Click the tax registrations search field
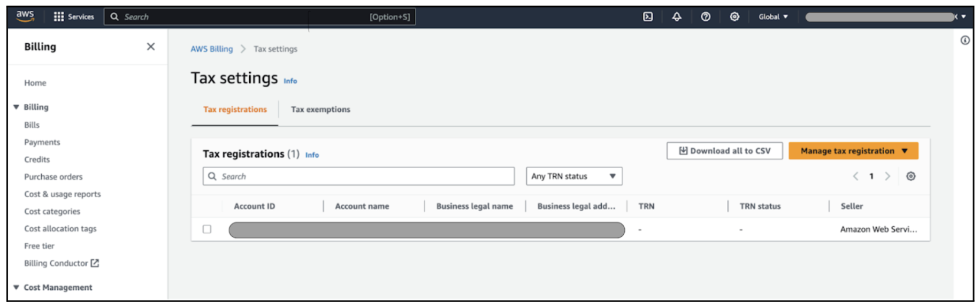The image size is (980, 308). (358, 176)
